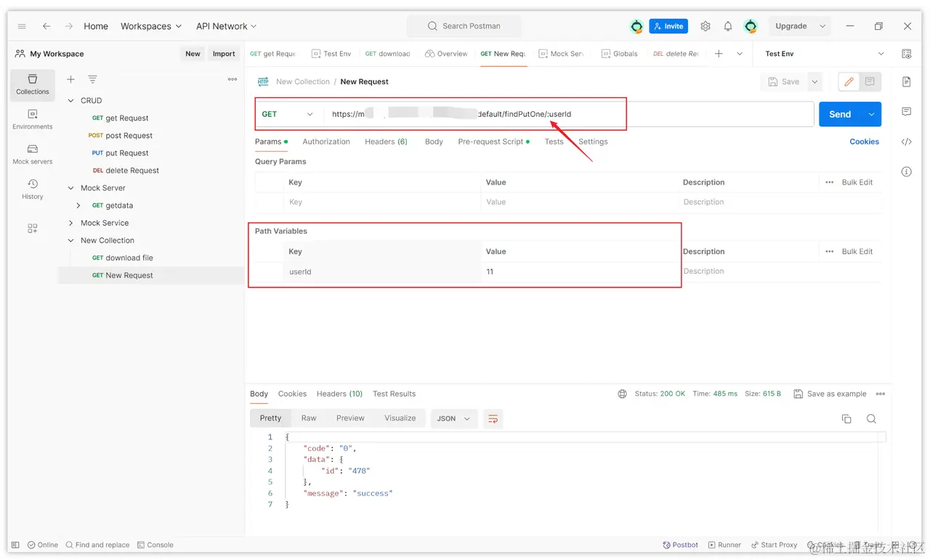The image size is (930, 560).
Task: Click the Cookies link
Action: (864, 142)
